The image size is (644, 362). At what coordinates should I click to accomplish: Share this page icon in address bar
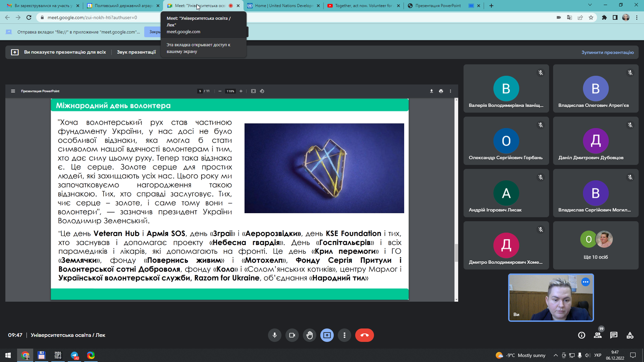tap(580, 17)
